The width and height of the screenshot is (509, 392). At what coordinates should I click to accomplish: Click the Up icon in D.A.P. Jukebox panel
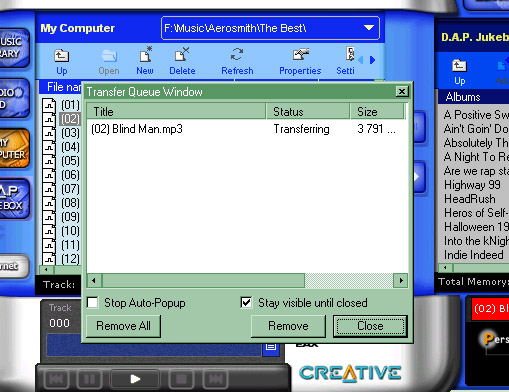tap(459, 65)
